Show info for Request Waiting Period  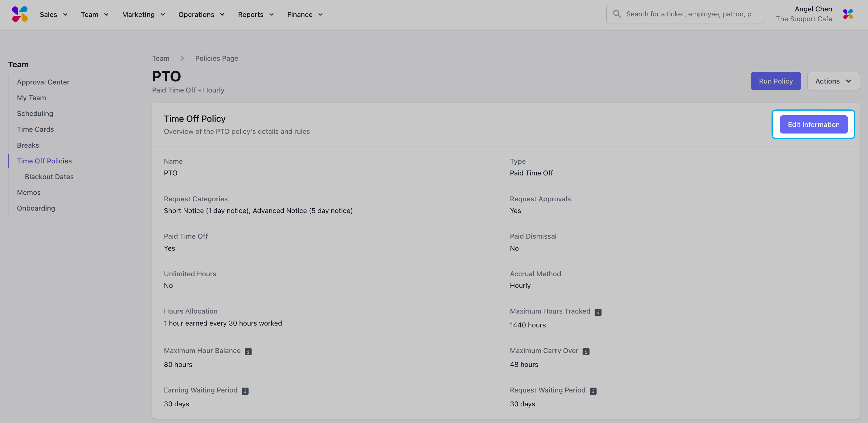[x=593, y=391]
